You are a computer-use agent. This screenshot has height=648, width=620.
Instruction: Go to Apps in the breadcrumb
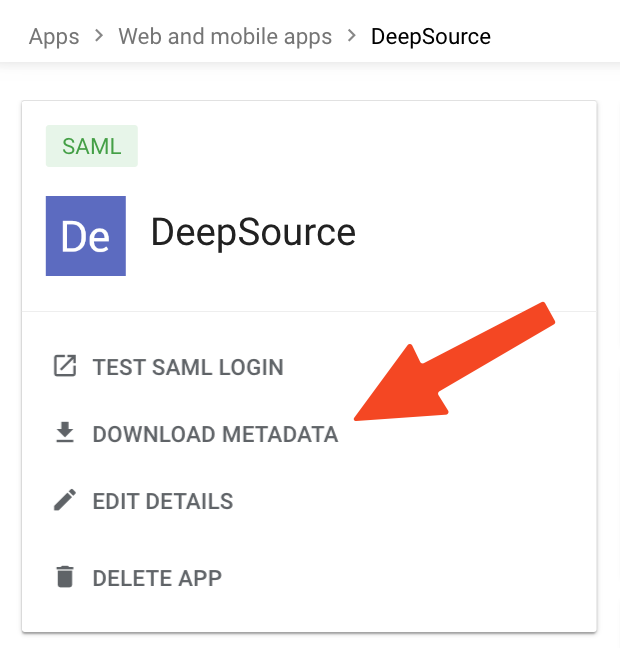click(x=54, y=38)
